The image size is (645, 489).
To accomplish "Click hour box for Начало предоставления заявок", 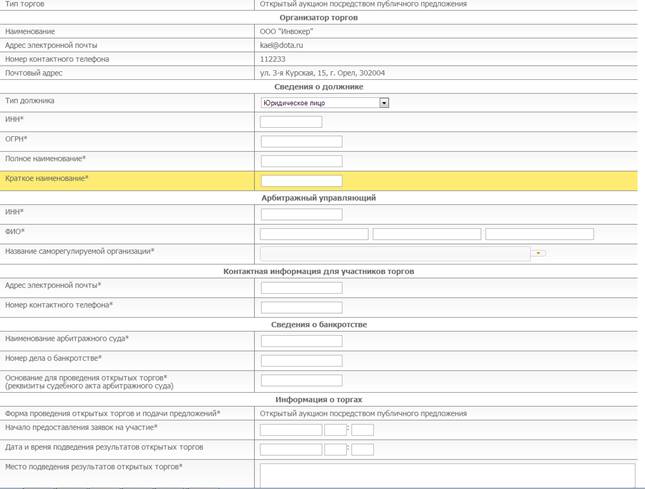I will pyautogui.click(x=334, y=430).
